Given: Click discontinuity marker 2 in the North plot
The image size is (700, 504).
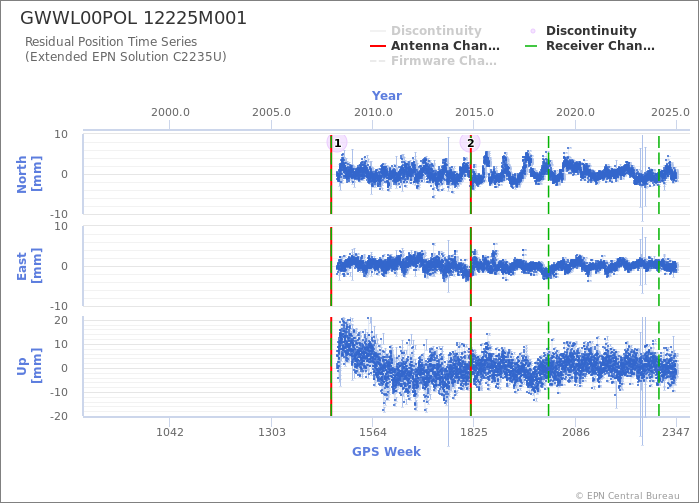Looking at the screenshot, I should tap(470, 143).
